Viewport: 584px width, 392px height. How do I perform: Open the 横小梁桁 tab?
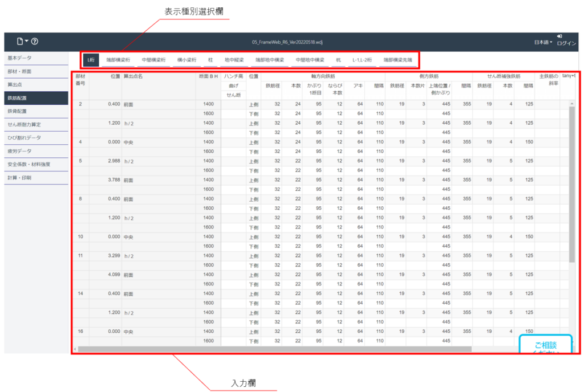[x=186, y=60]
